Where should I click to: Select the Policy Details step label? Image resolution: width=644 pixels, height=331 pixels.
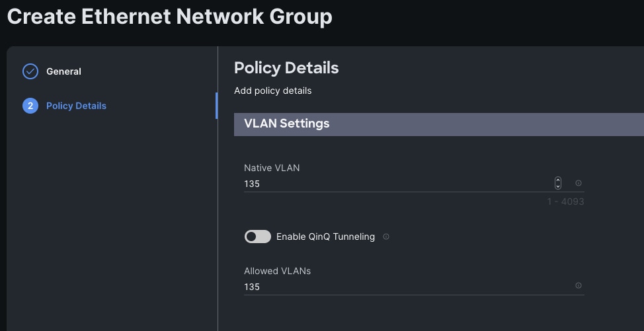(x=76, y=106)
